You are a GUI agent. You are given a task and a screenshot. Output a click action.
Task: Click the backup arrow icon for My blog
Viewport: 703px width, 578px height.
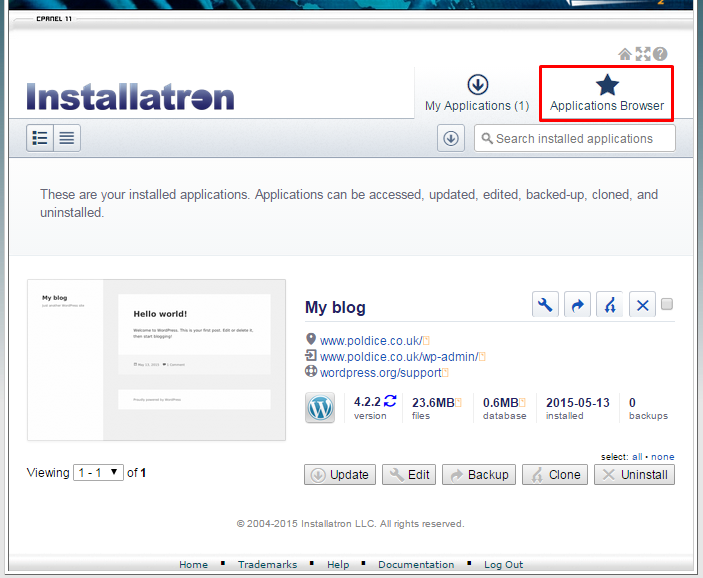(x=577, y=305)
